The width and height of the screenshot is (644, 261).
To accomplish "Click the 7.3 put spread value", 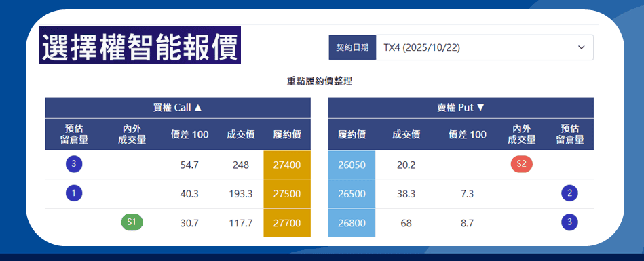I will 468,194.
